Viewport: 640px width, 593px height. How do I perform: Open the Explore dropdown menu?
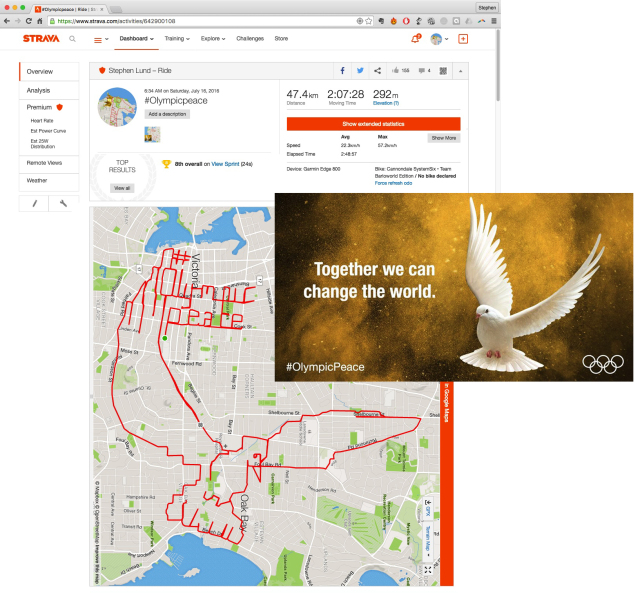coord(213,39)
